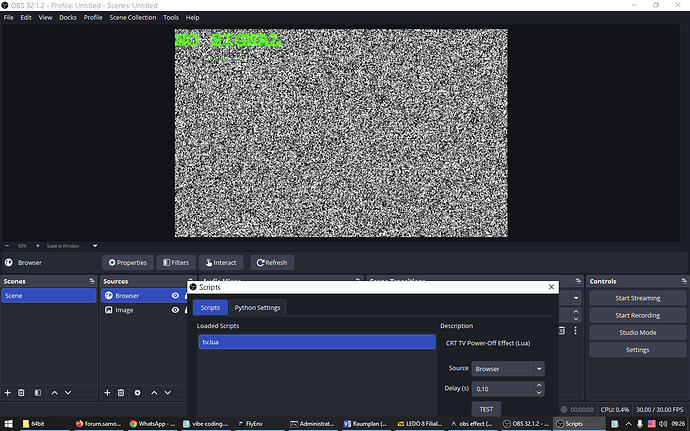Open the Source dropdown showing Browser
690x431 pixels.
[508, 369]
